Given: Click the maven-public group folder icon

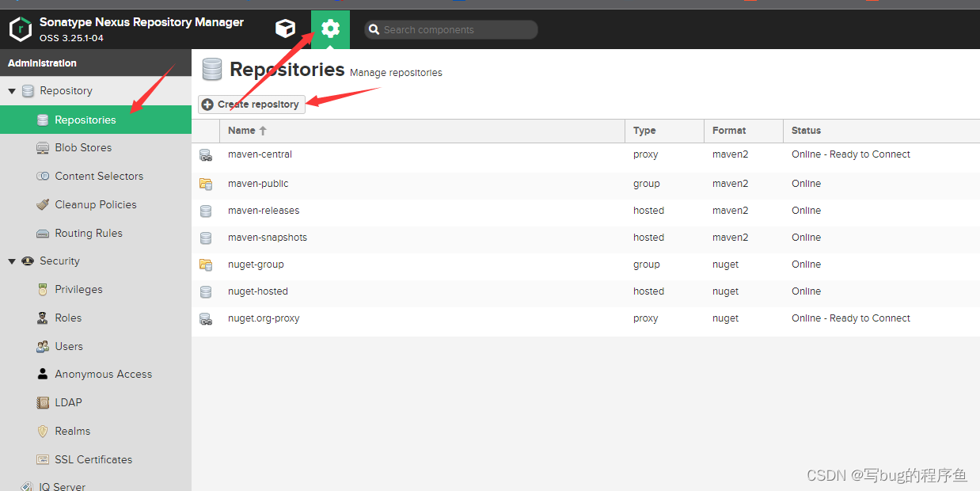Looking at the screenshot, I should click(206, 184).
